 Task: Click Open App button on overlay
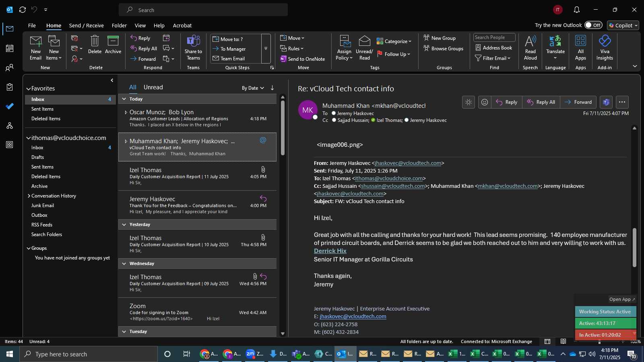coord(622,299)
